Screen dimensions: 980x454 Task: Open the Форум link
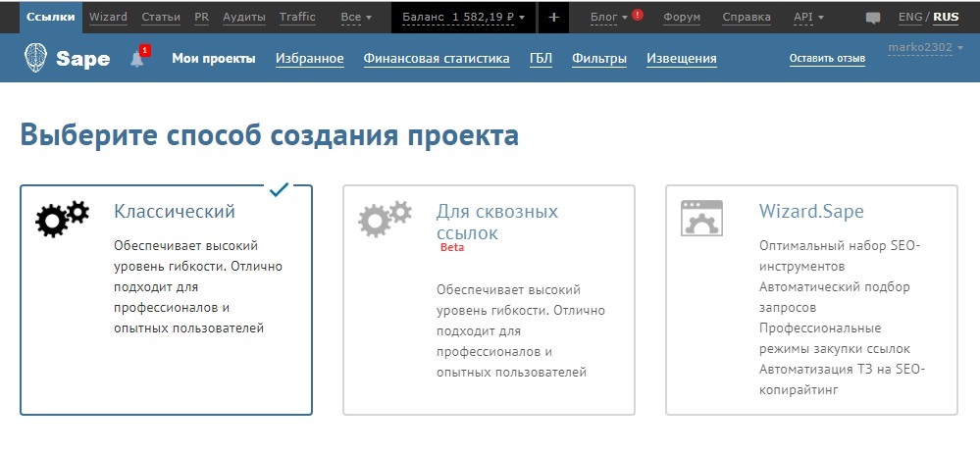coord(682,17)
